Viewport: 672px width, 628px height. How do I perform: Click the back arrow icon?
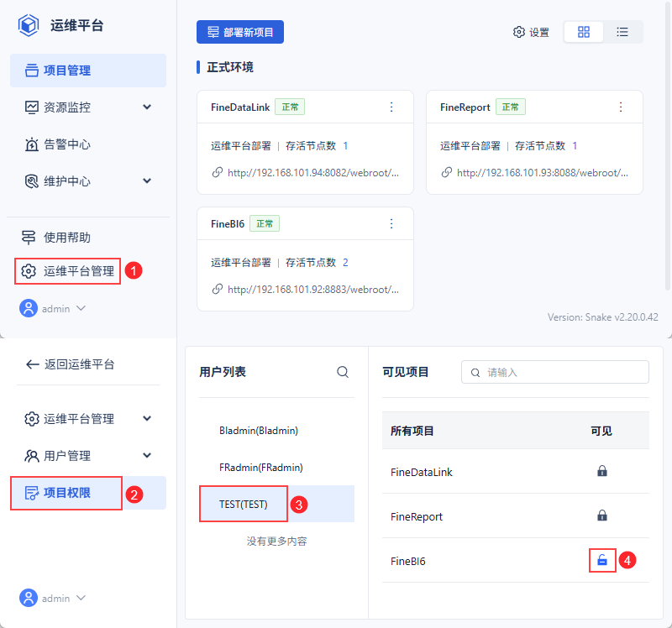pos(33,364)
